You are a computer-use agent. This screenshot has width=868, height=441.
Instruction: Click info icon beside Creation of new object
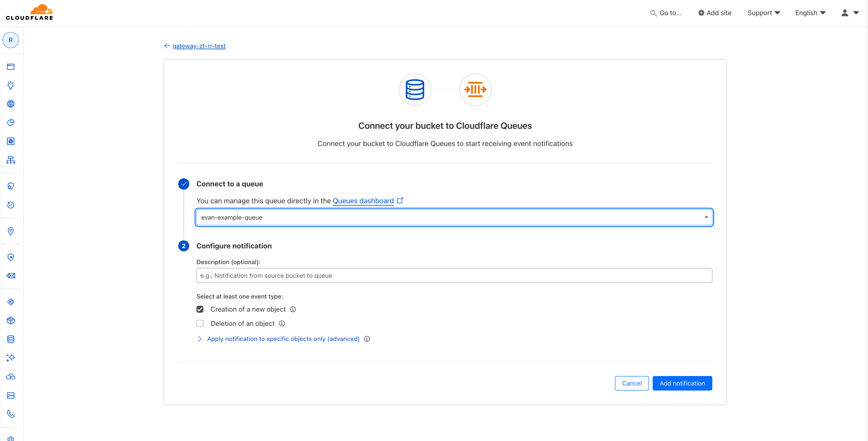click(x=293, y=309)
